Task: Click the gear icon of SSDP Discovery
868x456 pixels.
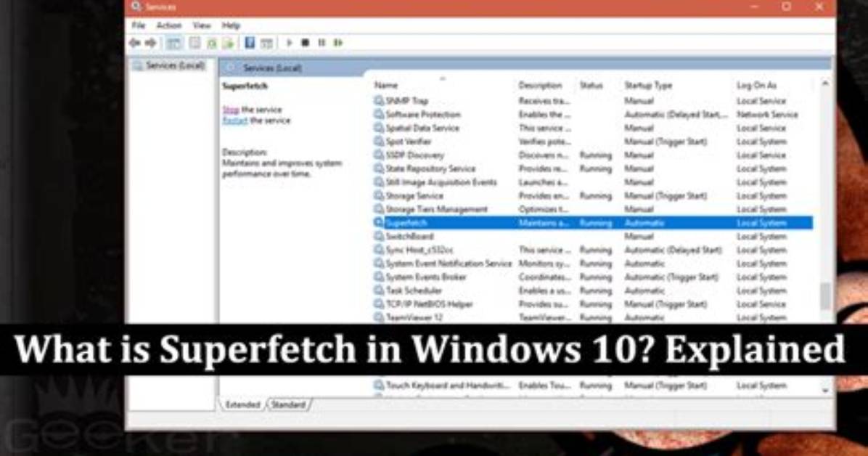Action: point(379,155)
